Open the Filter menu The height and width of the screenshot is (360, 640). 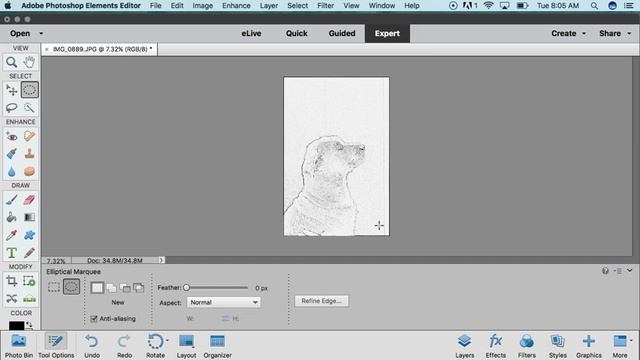[326, 6]
